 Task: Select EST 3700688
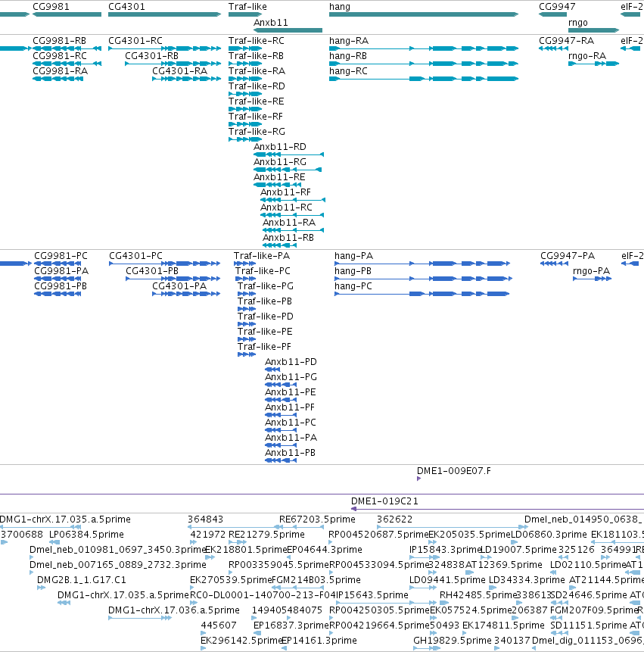click(x=4, y=542)
